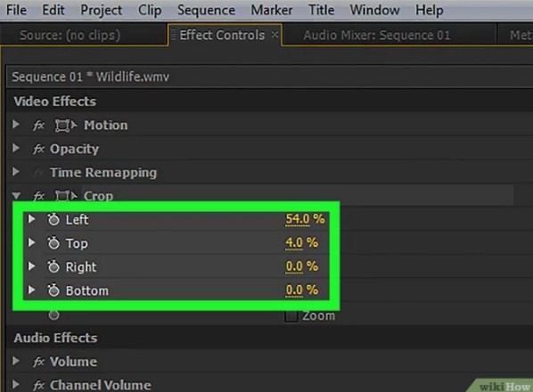Open the Clip menu
Image resolution: width=533 pixels, height=392 pixels.
[150, 11]
